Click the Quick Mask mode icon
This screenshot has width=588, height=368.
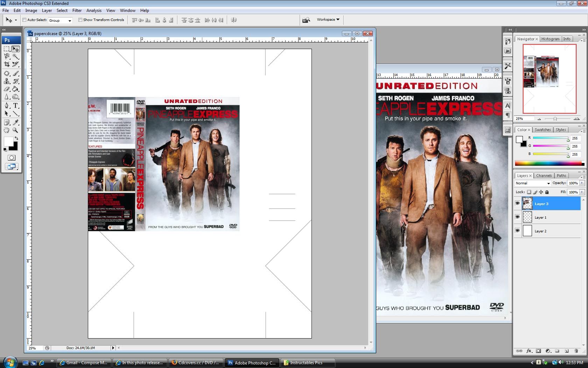coord(11,158)
